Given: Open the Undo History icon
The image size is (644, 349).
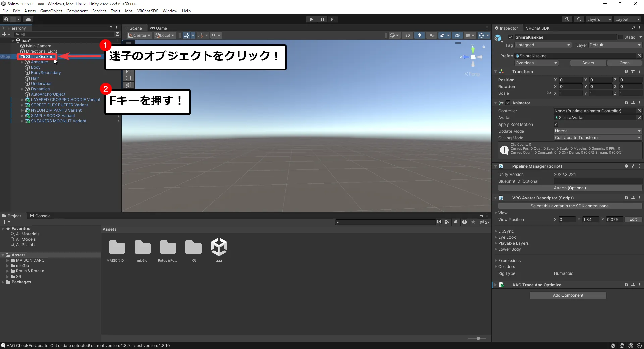Looking at the screenshot, I should (567, 19).
